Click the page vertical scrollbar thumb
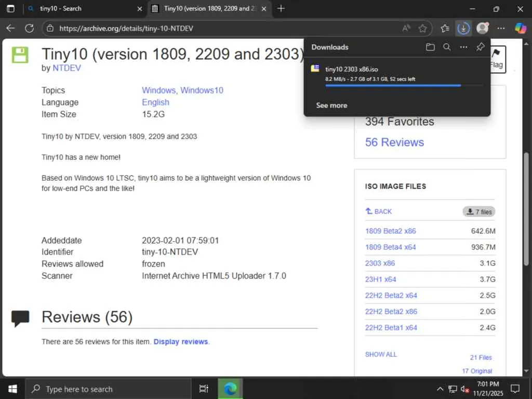532x399 pixels. tap(526, 209)
